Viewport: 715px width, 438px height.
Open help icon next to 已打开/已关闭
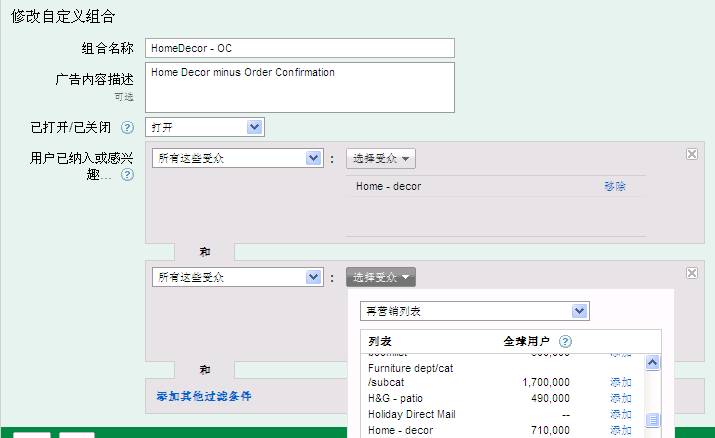click(x=127, y=128)
